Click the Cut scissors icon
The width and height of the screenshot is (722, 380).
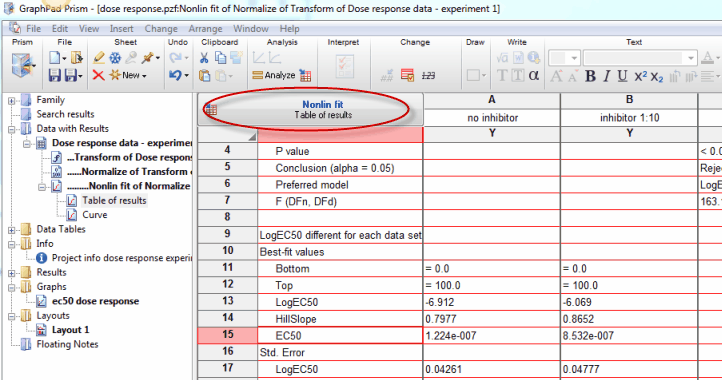point(204,58)
